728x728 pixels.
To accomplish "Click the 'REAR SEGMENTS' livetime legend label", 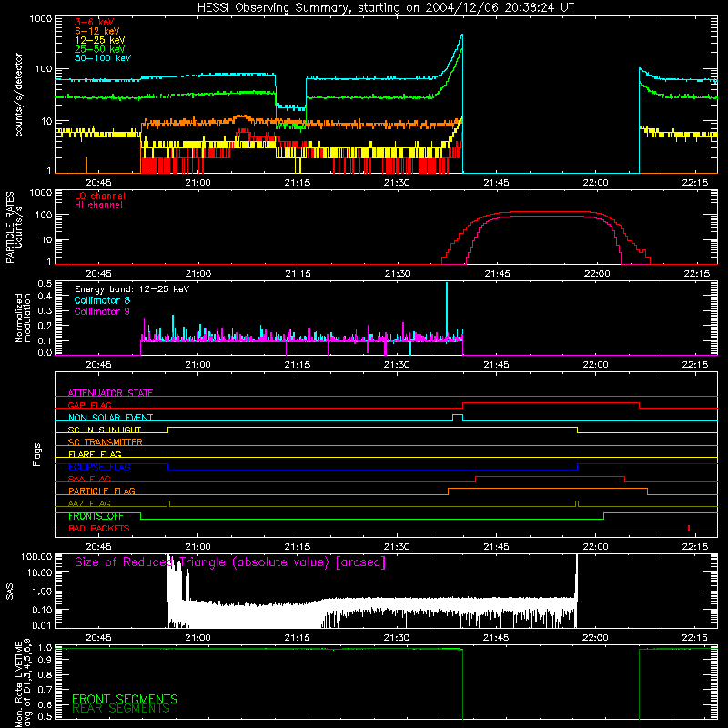I will [x=121, y=708].
